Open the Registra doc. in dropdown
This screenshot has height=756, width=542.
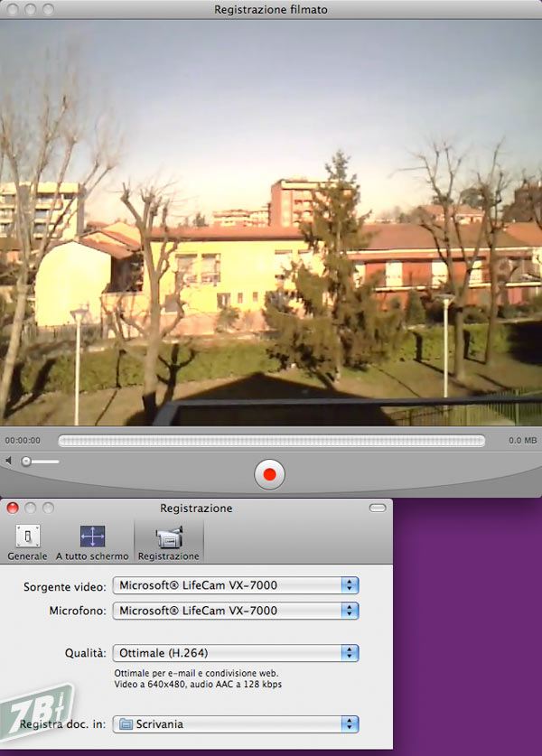[x=236, y=724]
